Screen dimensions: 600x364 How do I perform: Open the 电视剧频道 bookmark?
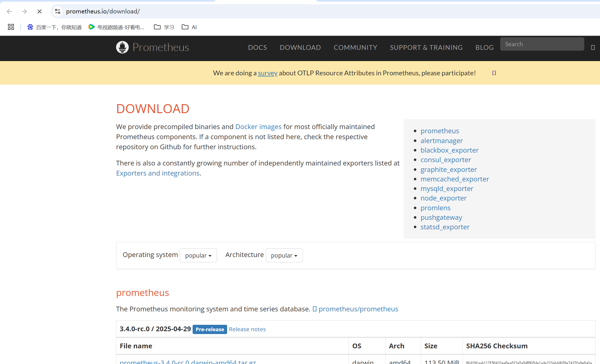coord(116,27)
